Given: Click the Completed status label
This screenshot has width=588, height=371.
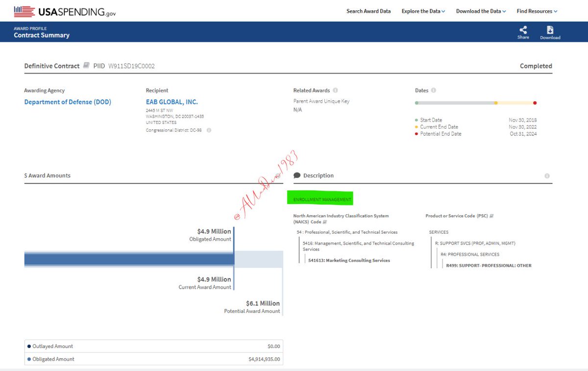Looking at the screenshot, I should click(x=536, y=66).
